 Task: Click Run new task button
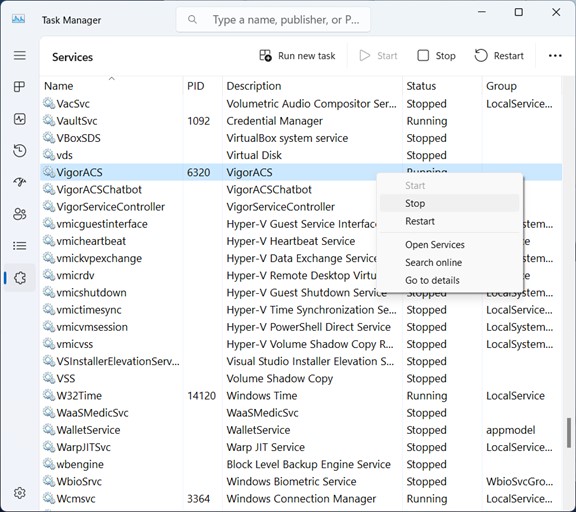coord(297,56)
